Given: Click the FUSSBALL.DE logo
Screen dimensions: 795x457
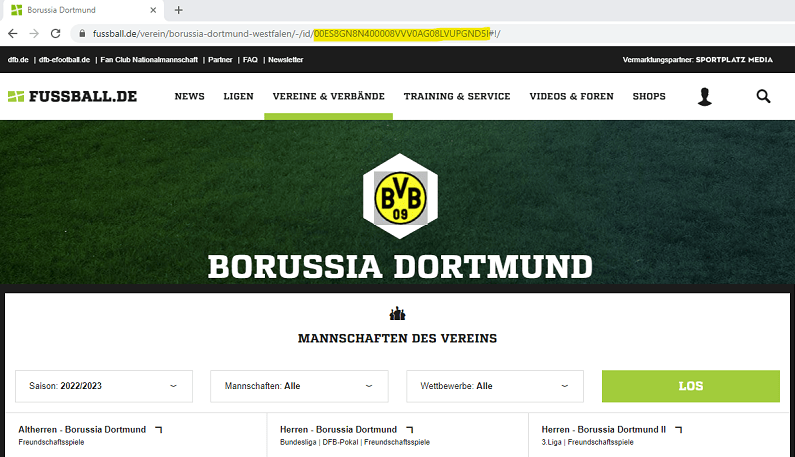Looking at the screenshot, I should coord(73,96).
